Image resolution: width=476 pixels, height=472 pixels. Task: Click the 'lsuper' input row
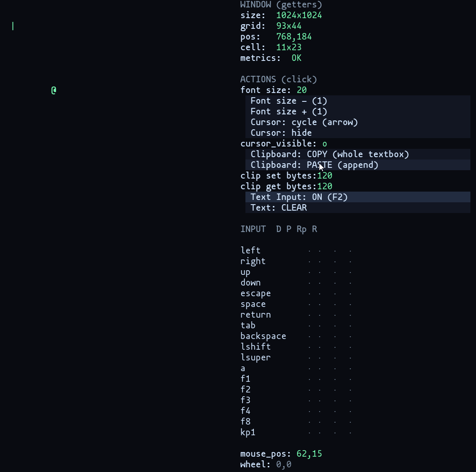[x=296, y=358]
